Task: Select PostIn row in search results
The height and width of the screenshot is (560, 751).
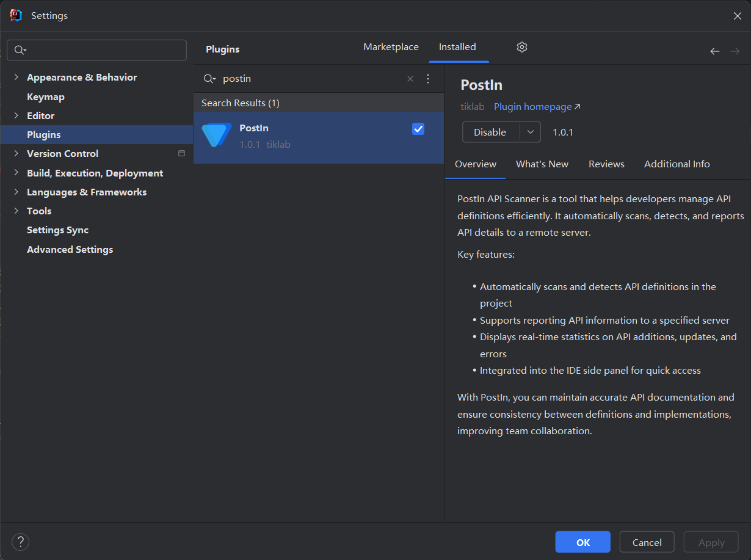Action: (x=319, y=137)
